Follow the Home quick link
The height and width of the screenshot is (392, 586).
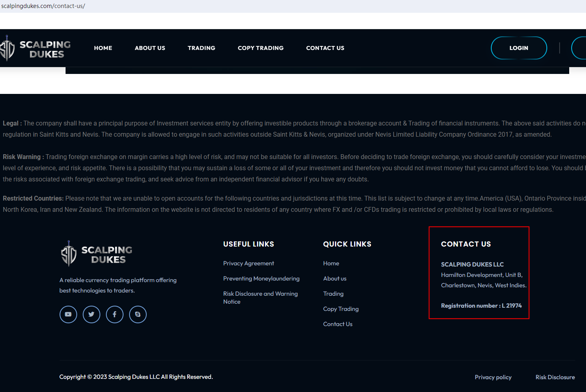(331, 263)
